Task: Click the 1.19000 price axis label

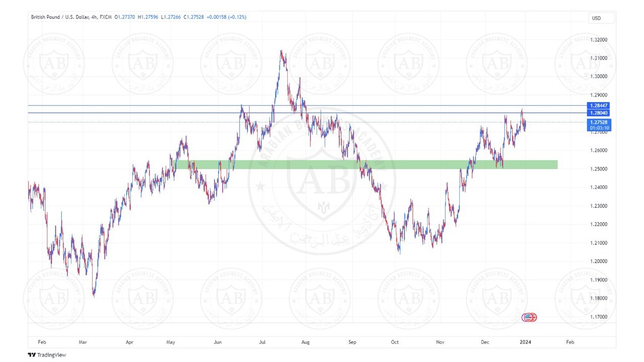Action: (598, 280)
